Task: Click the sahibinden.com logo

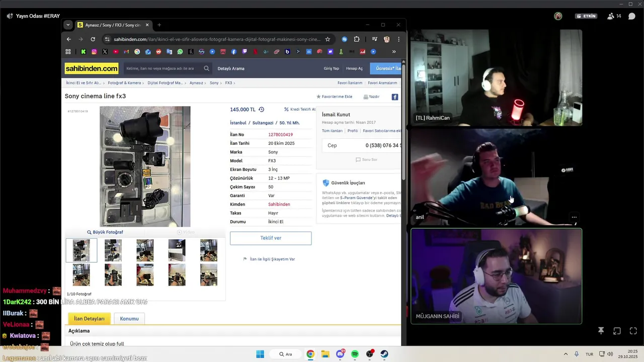Action: (92, 68)
